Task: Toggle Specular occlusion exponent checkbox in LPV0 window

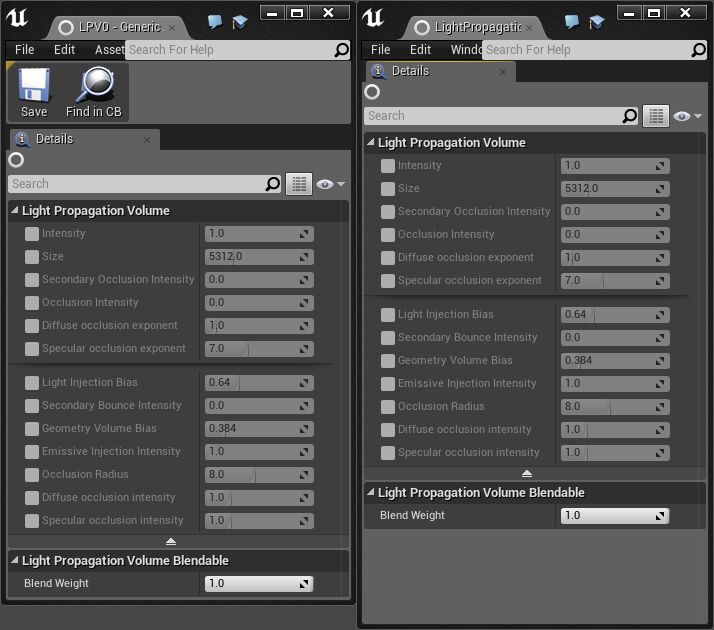Action: coord(32,349)
